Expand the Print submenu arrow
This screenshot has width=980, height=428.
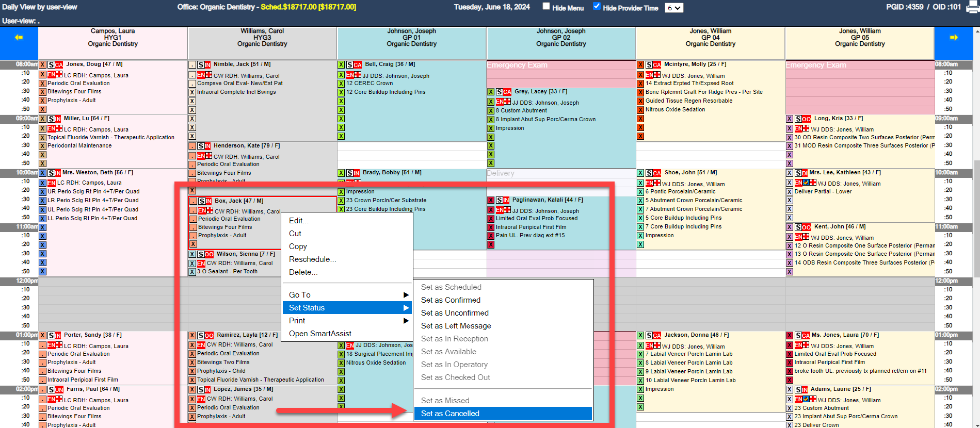click(406, 321)
